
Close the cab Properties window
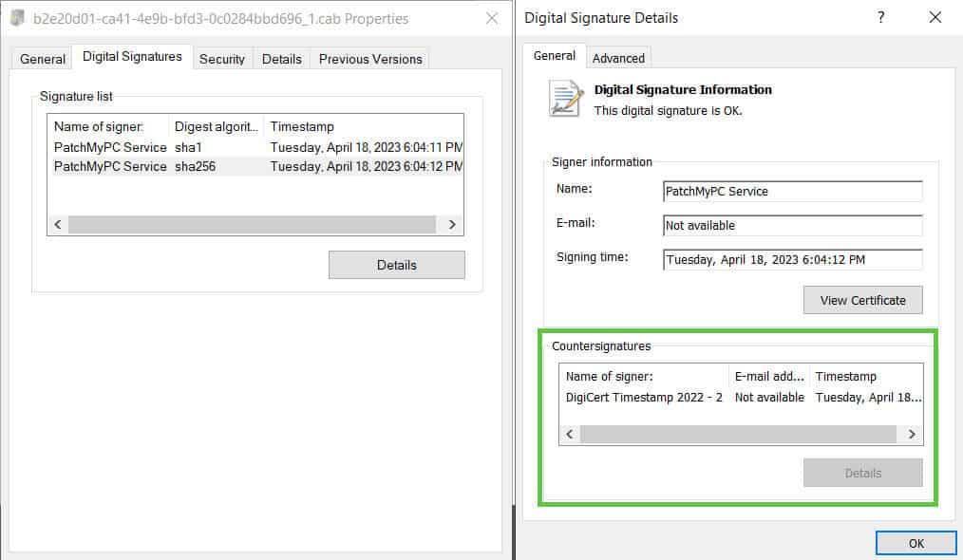click(x=492, y=18)
